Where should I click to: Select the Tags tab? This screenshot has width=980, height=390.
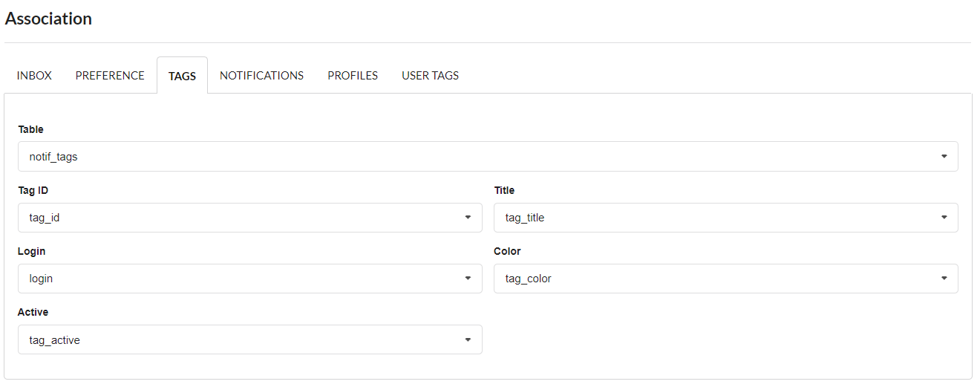coord(182,77)
